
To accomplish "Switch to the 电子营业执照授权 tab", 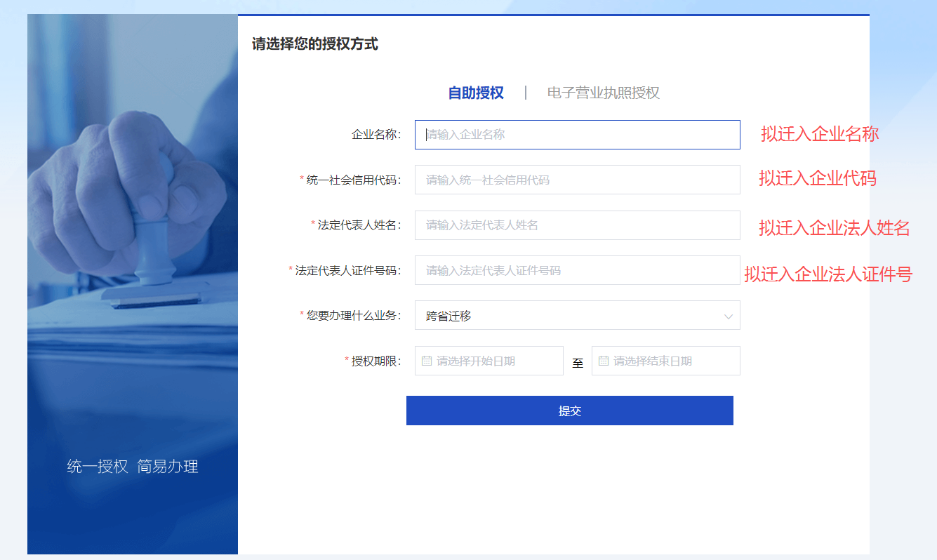I will pos(603,93).
